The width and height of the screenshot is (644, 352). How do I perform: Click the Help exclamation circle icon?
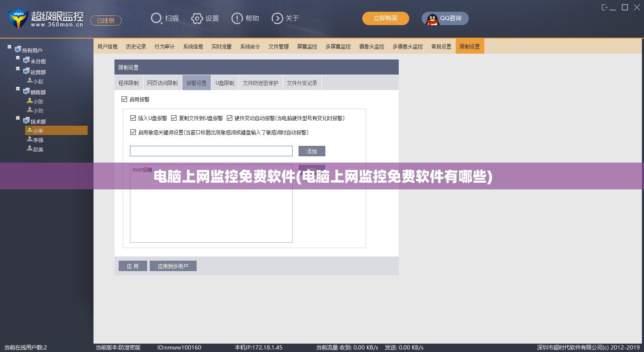pos(237,18)
